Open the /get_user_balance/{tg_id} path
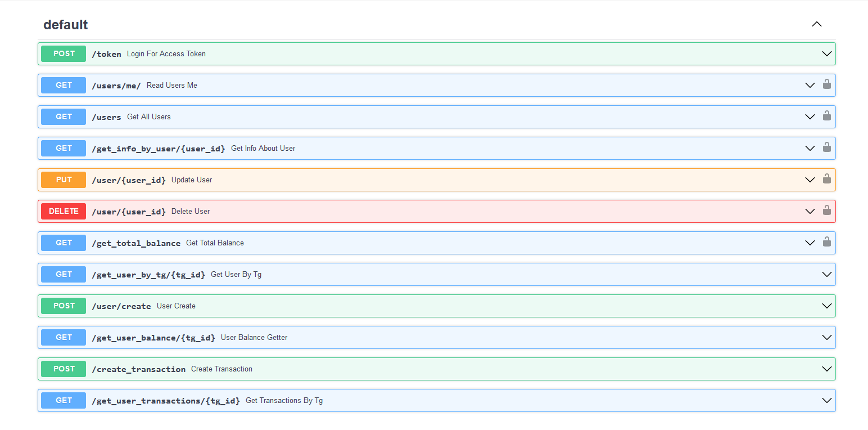 point(153,338)
